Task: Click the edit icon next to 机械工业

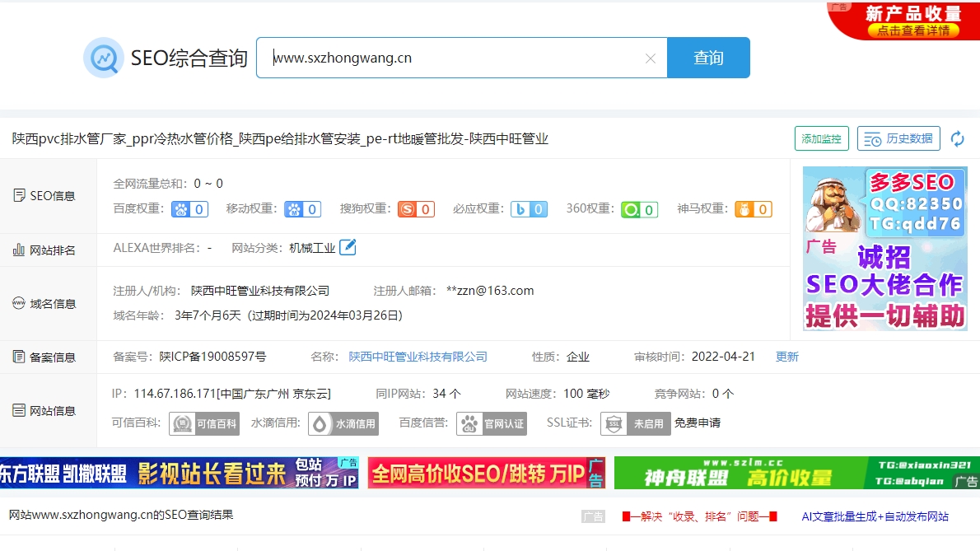Action: point(348,247)
